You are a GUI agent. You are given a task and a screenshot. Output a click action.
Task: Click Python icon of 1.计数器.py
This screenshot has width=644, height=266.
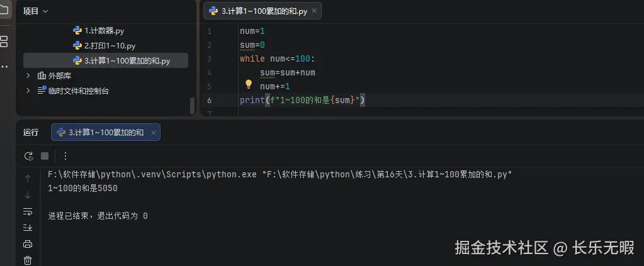pyautogui.click(x=77, y=30)
